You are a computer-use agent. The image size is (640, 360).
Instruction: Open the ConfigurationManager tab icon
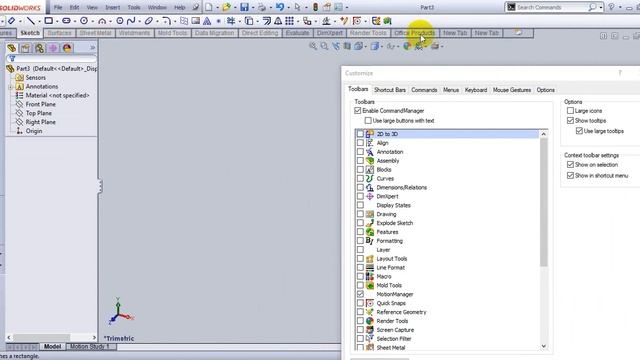click(39, 48)
